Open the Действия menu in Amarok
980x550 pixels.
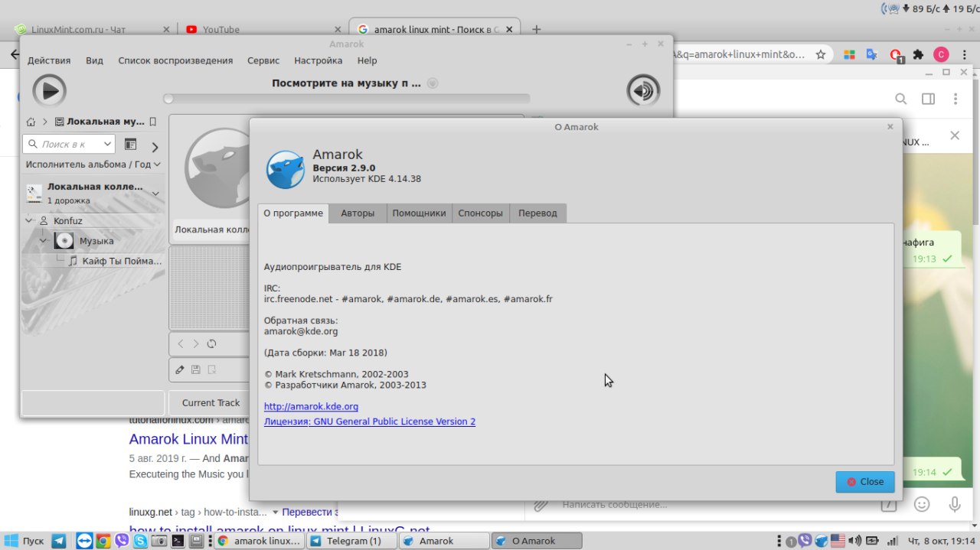49,60
